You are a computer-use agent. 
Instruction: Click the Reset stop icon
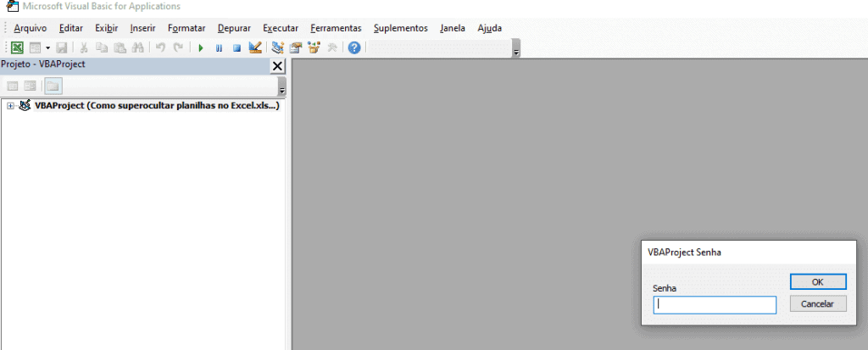click(x=236, y=48)
